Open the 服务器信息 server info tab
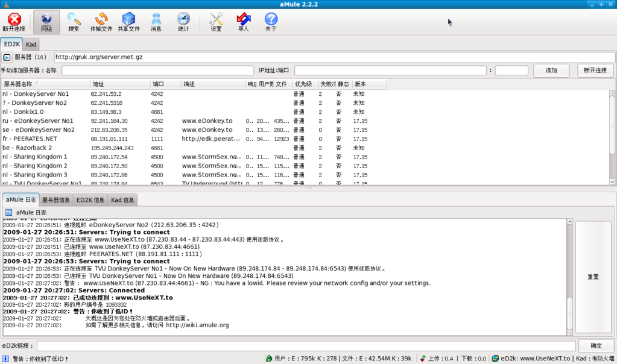The image size is (617, 364). tap(56, 200)
